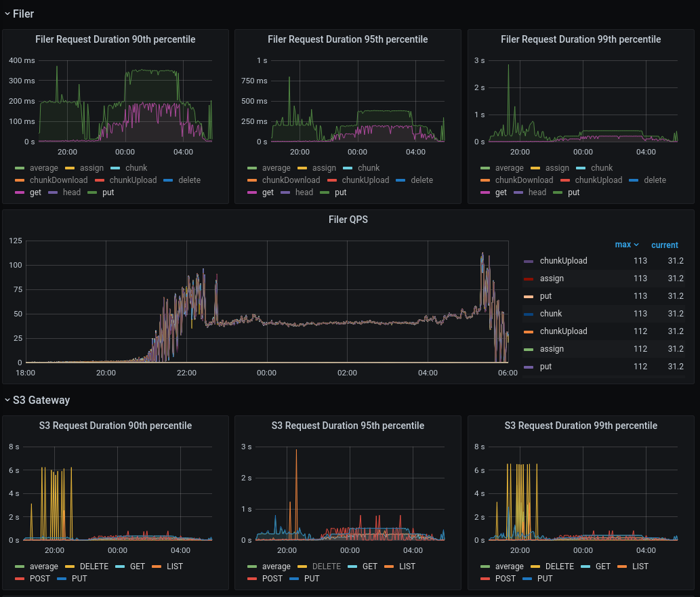Toggle the delete series in Filer Duration 99th percentile

click(655, 180)
